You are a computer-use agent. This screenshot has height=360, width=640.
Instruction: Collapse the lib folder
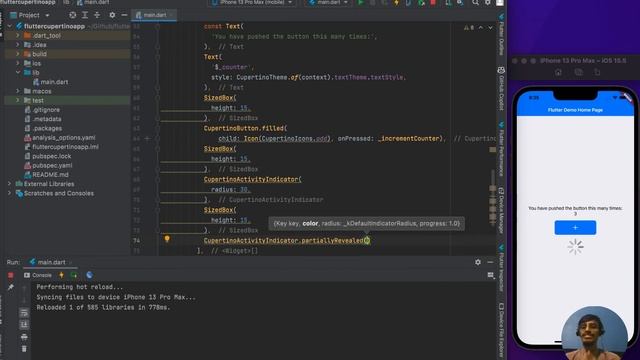pyautogui.click(x=18, y=72)
